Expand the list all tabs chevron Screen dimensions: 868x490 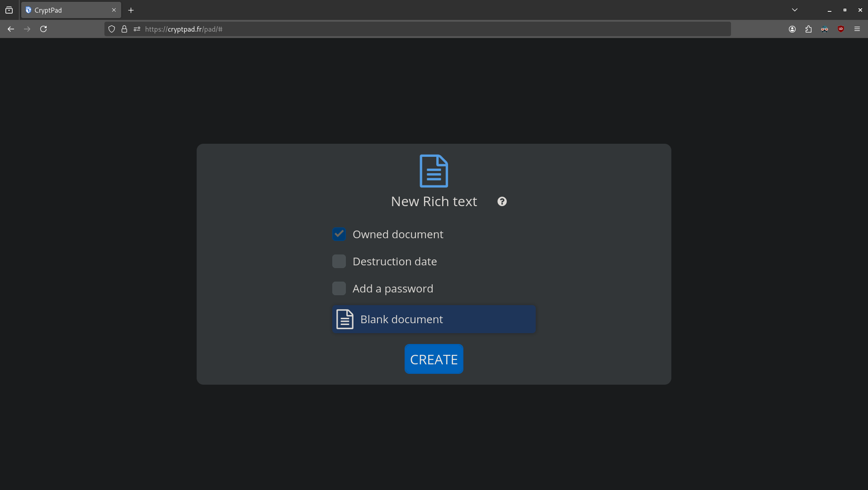(795, 10)
